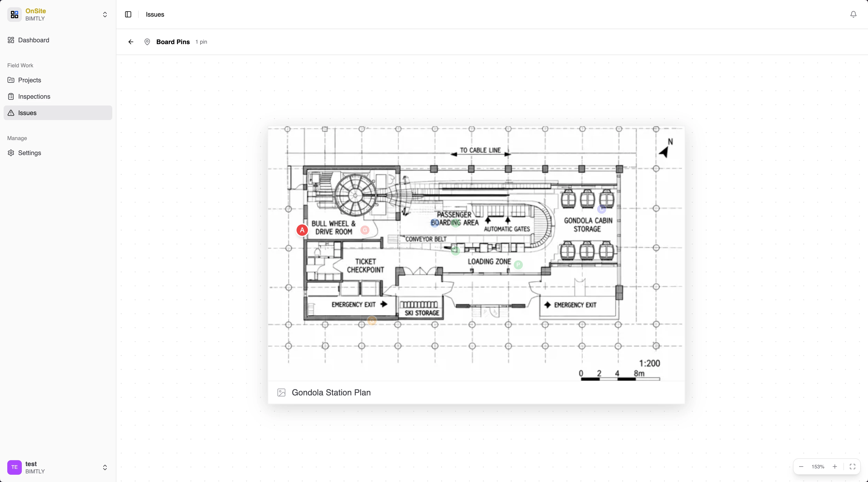
Task: Enter fullscreen using the expand icon
Action: click(852, 467)
